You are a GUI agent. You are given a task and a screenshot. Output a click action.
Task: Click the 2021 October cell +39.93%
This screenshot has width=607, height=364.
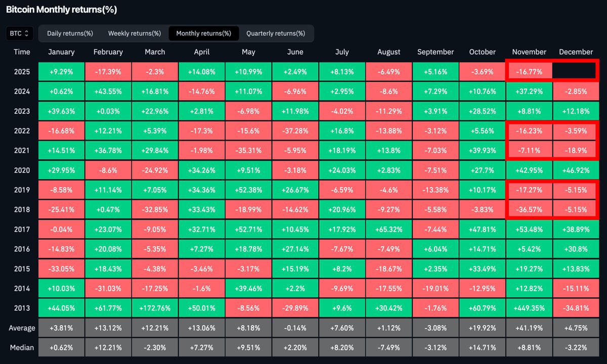coord(483,151)
